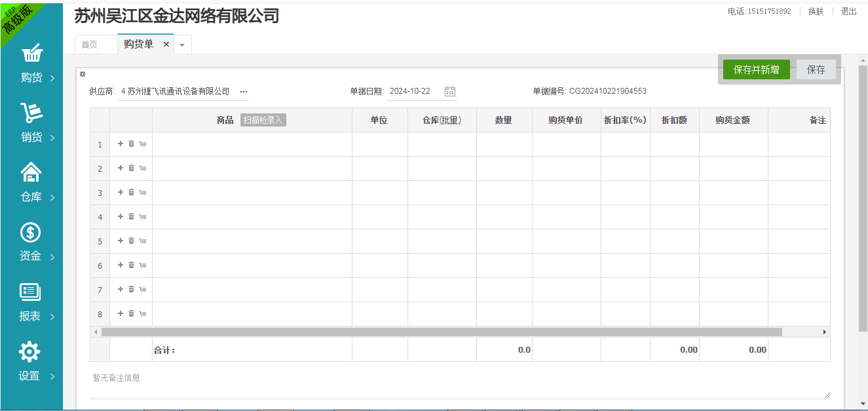Click the 保存并新增 button
Screen dimensions: 868x411
(756, 69)
